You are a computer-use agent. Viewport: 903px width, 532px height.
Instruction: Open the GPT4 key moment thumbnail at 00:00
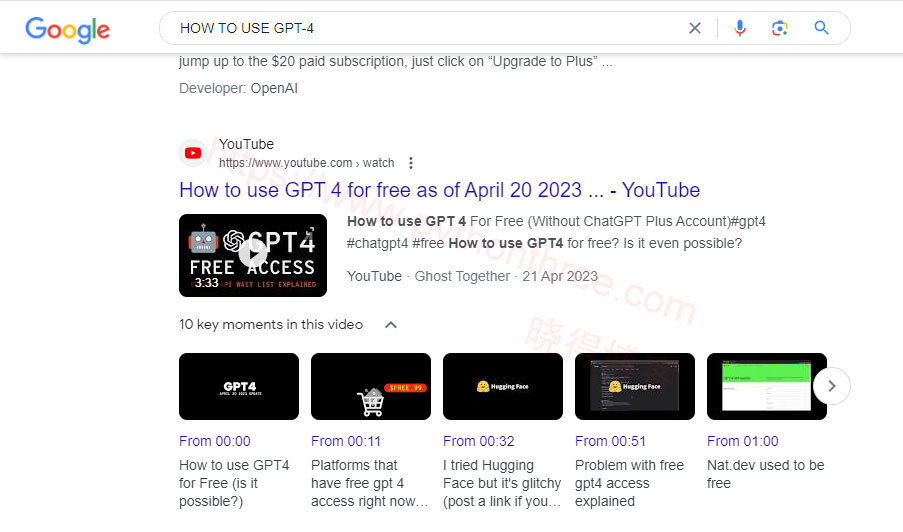pos(239,386)
